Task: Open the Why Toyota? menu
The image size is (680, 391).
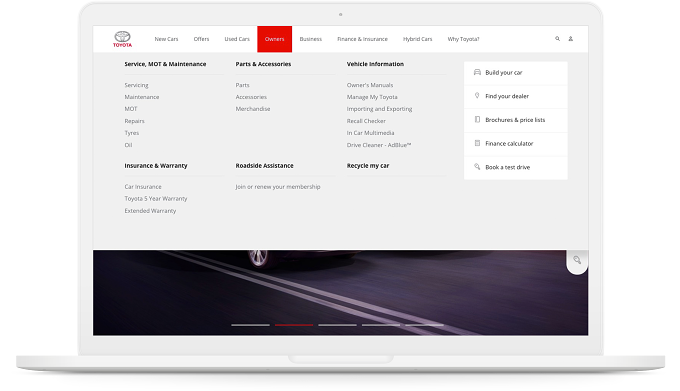Action: (464, 39)
